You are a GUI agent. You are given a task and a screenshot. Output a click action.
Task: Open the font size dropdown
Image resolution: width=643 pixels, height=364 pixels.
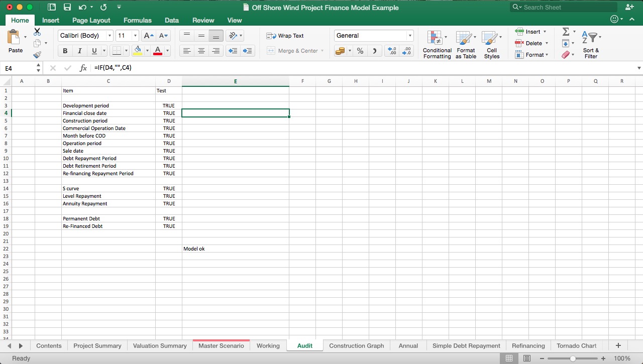(x=135, y=36)
